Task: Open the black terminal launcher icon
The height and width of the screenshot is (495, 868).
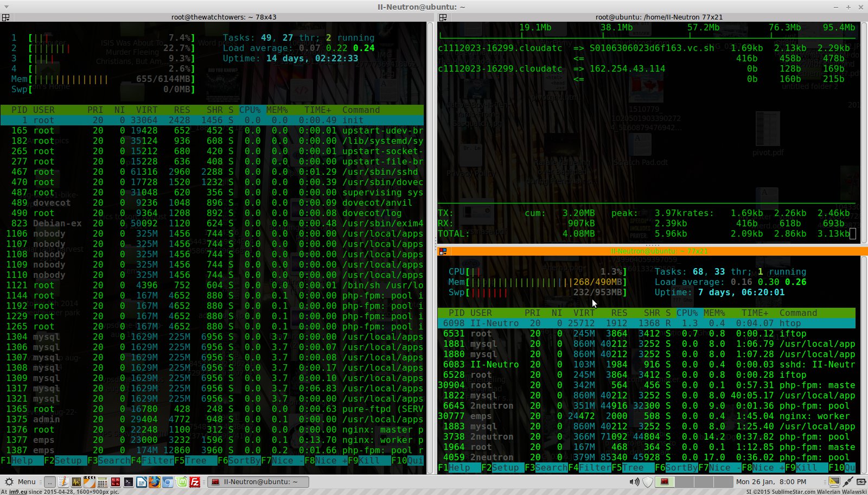Action: (x=129, y=482)
